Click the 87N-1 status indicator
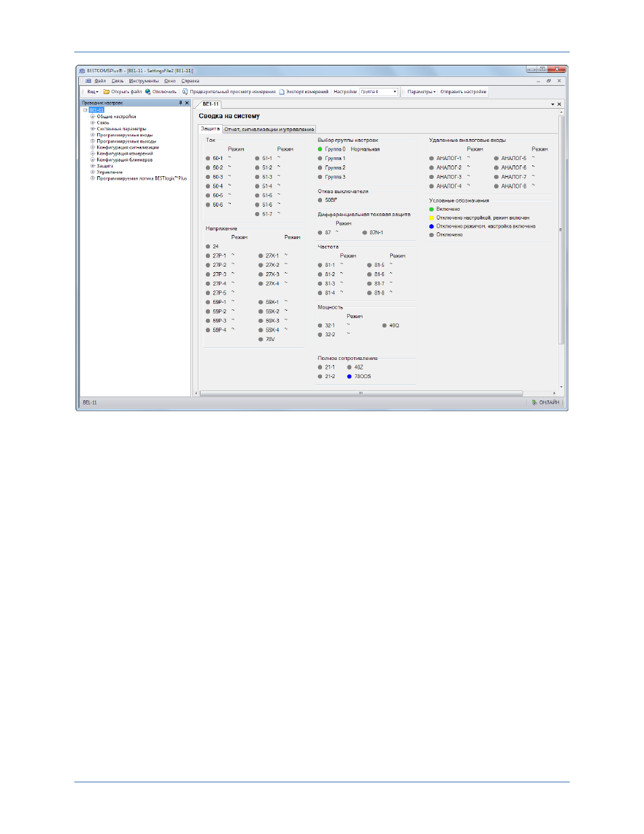This screenshot has height=834, width=644. [x=365, y=233]
